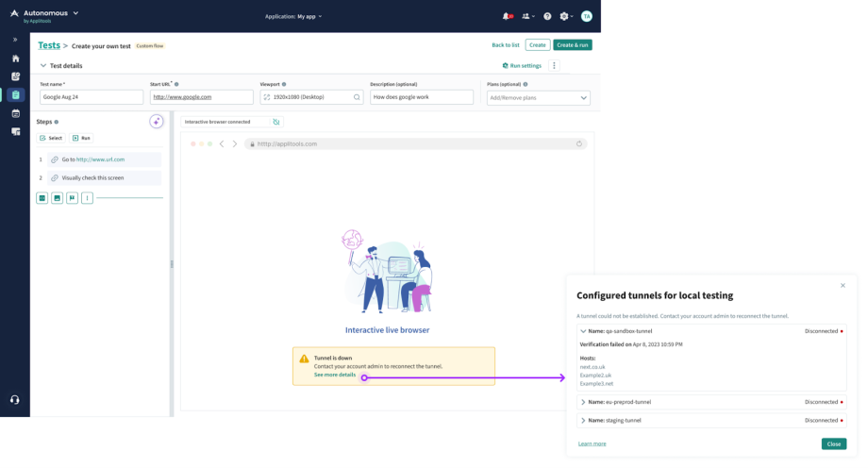
Task: Click the flag step icon below steps
Action: point(72,198)
